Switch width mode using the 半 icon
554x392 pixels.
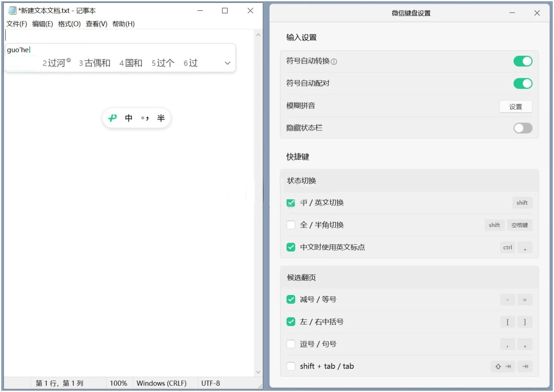coord(161,118)
